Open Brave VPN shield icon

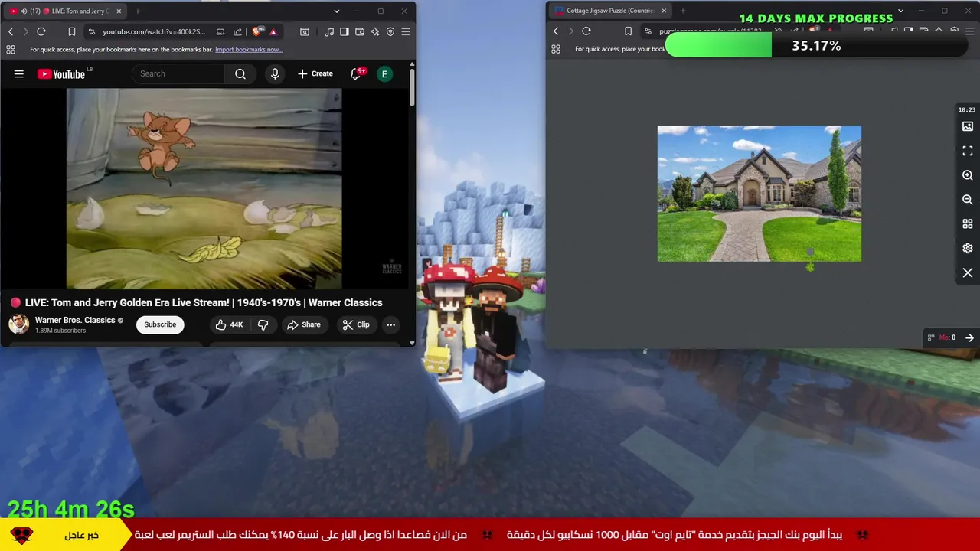click(390, 31)
